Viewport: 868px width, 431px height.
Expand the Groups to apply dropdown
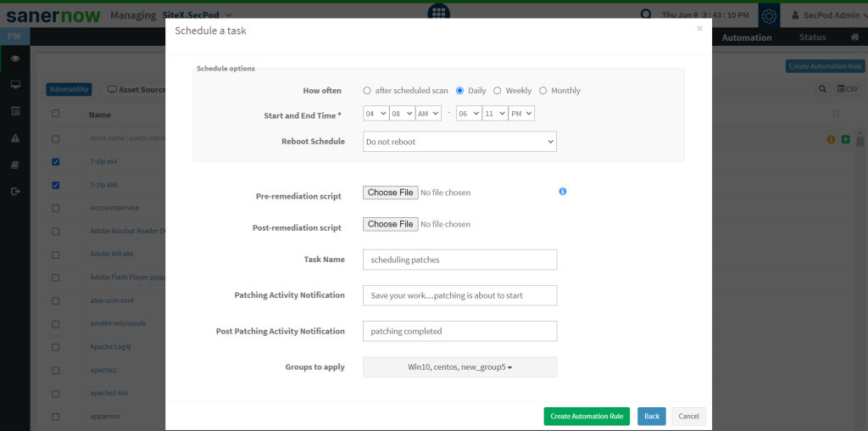click(x=459, y=367)
